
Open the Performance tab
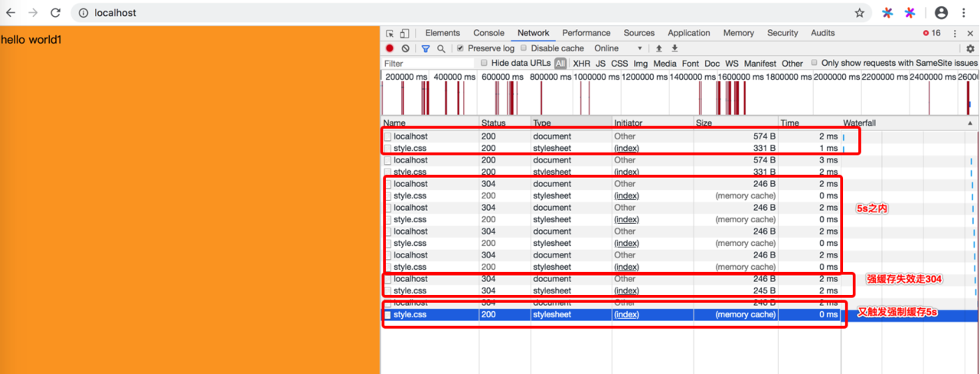point(586,33)
